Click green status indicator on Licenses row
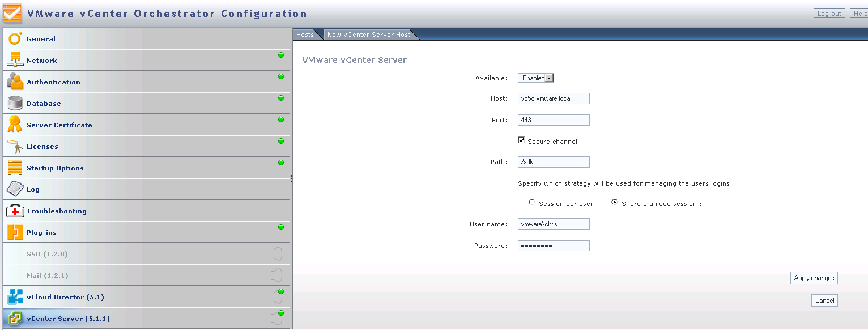This screenshot has width=868, height=330. coord(280,141)
